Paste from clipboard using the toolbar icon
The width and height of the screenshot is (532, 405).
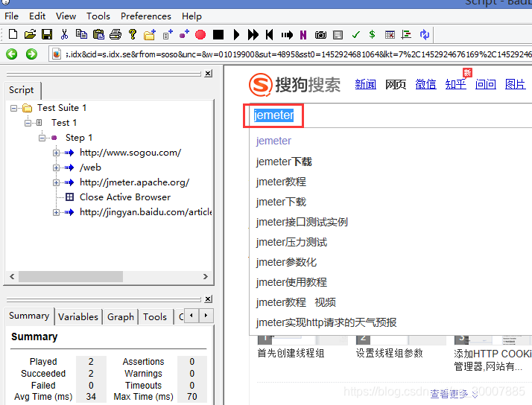click(98, 34)
